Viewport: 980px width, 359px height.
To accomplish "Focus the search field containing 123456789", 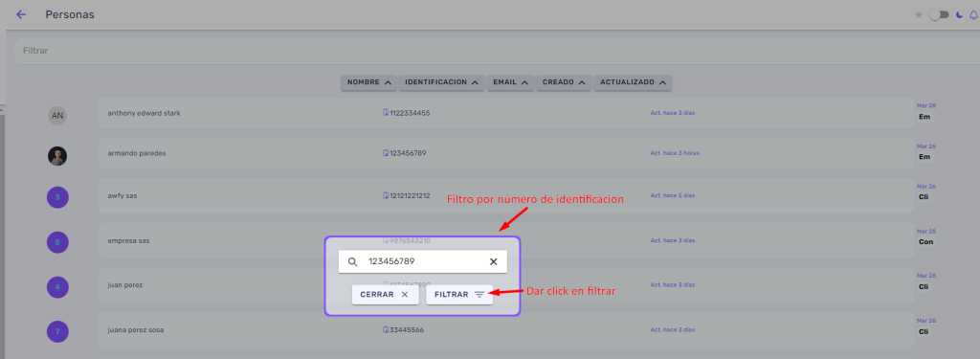I will point(422,262).
